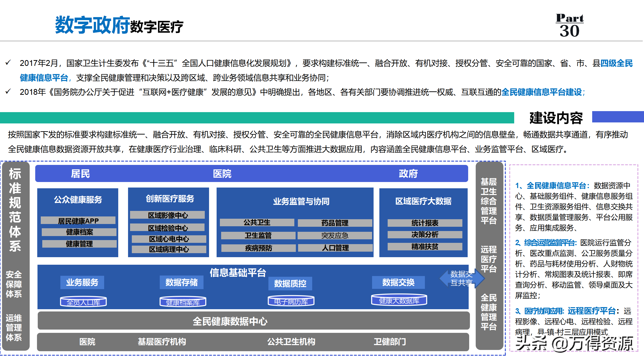
Task: Select 医院 in the bottom grey bar
Action: click(x=87, y=342)
